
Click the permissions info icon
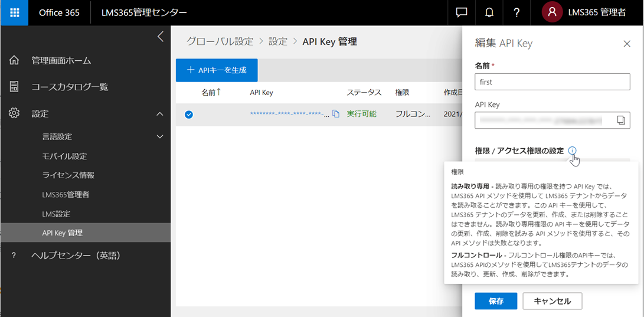(573, 151)
